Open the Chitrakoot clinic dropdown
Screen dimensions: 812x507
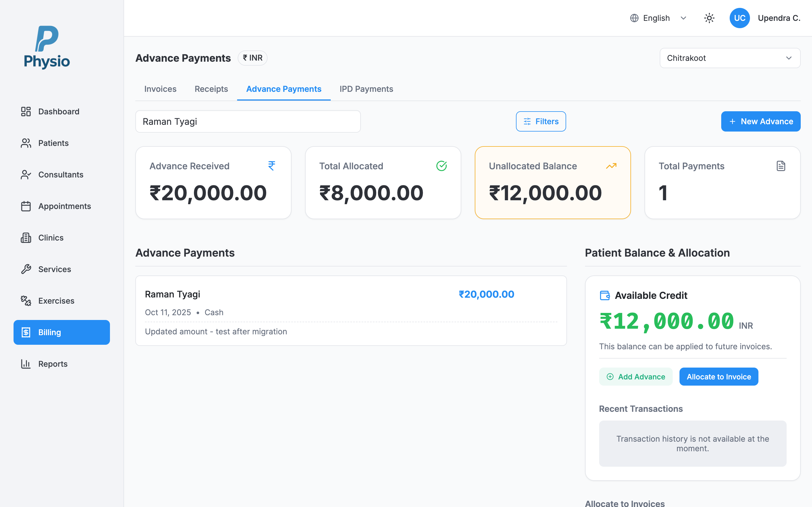pyautogui.click(x=729, y=58)
